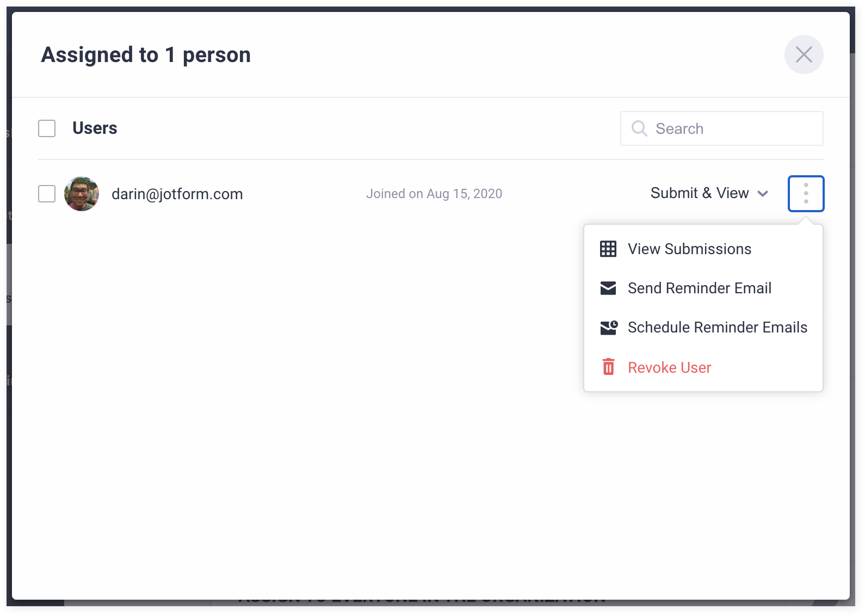Viewport: 865px width, 616px height.
Task: Toggle the select all Users checkbox
Action: 47,128
